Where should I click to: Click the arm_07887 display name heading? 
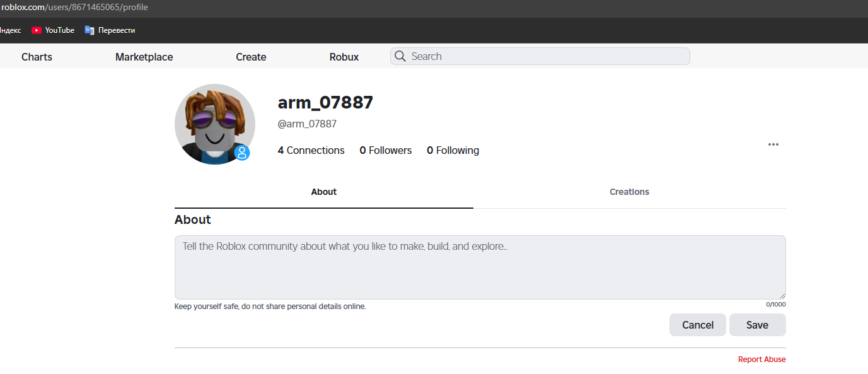[x=325, y=102]
